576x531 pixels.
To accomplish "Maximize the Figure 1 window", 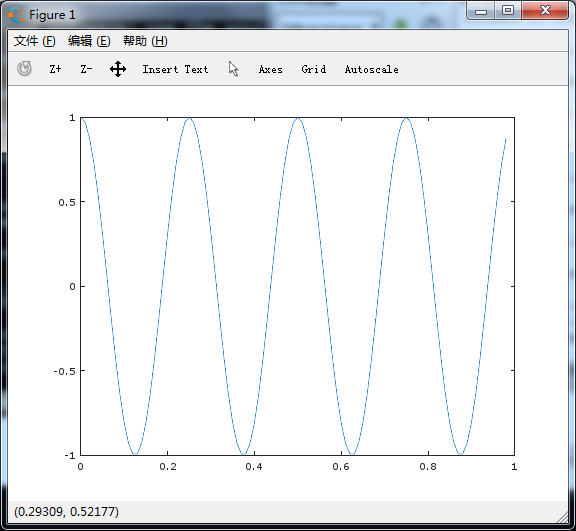I will [x=508, y=11].
